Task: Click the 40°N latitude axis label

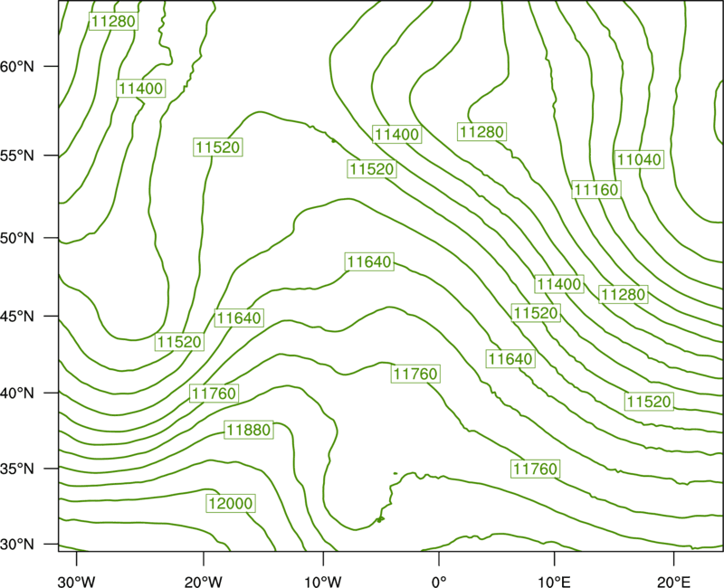Action: (17, 394)
